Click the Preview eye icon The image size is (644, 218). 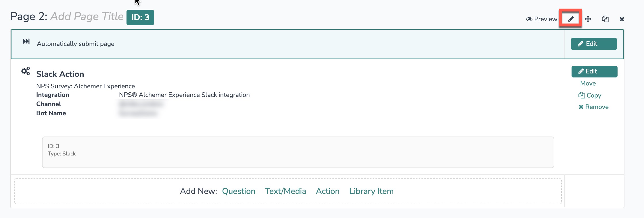tap(529, 19)
